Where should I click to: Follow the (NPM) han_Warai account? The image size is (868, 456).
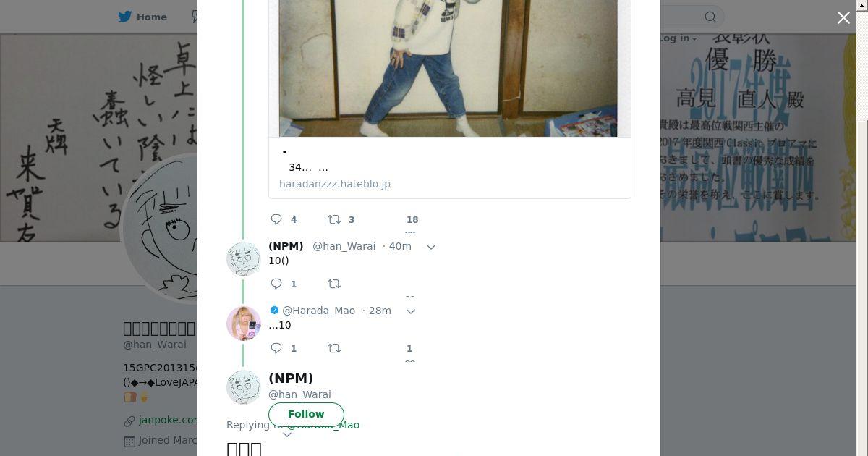click(306, 414)
